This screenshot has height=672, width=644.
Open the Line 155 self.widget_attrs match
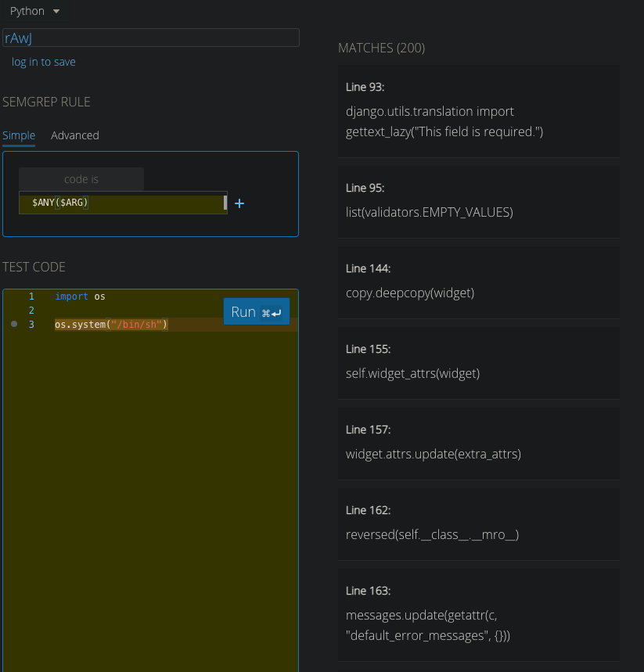pos(478,364)
